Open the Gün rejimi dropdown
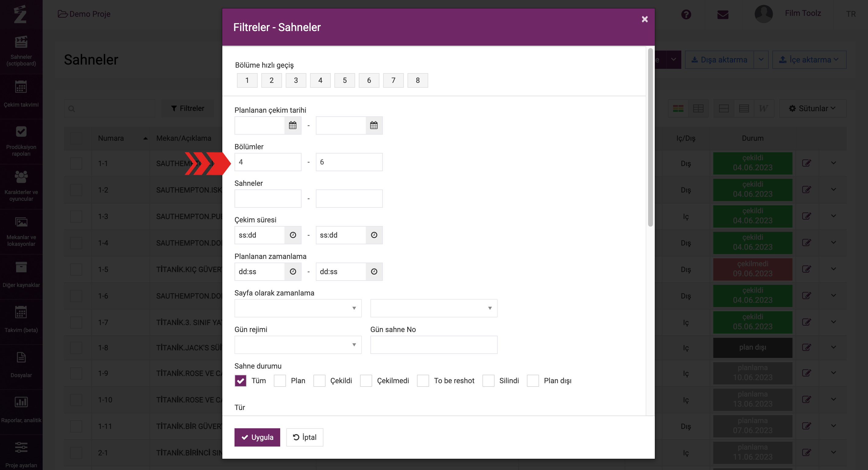Screen dimensions: 868x470 [x=298, y=345]
